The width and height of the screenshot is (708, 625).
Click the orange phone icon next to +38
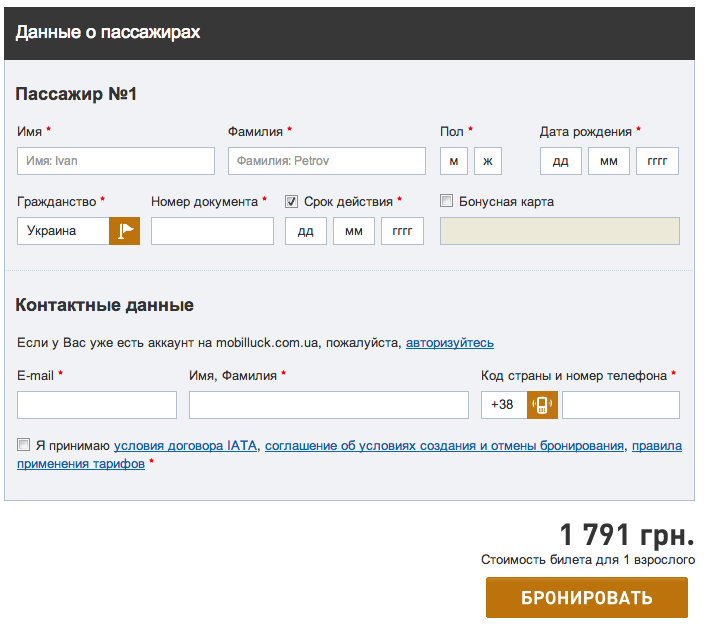coord(542,405)
